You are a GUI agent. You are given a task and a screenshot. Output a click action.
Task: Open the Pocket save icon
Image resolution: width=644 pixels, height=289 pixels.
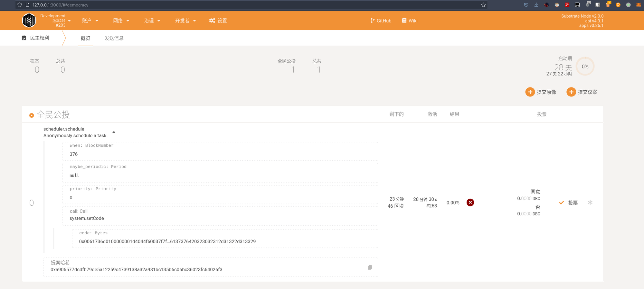point(526,5)
